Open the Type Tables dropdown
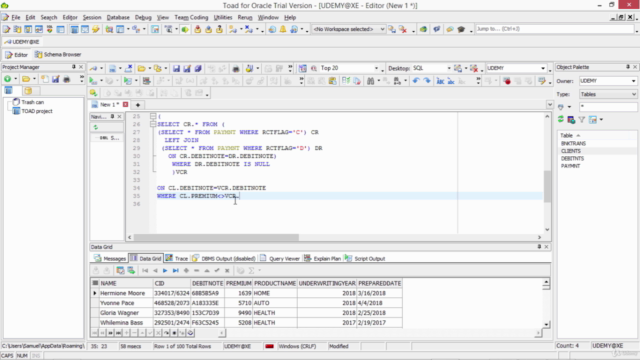 coord(633,94)
